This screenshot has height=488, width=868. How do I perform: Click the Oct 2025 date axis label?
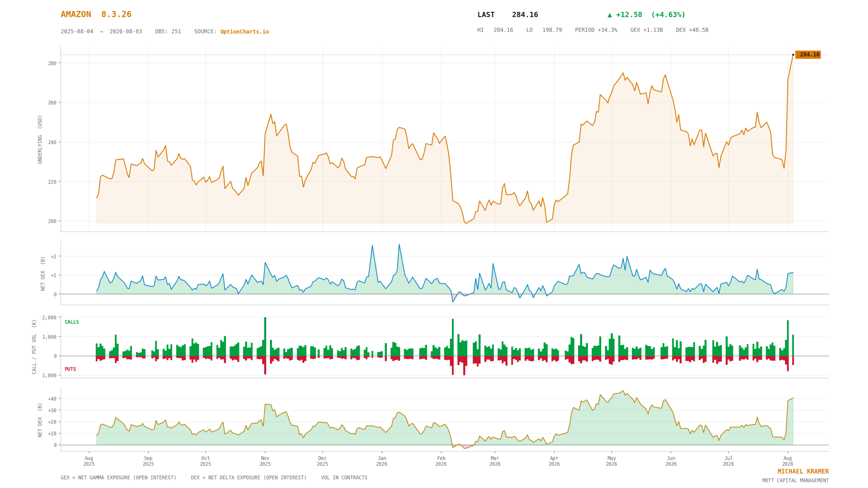[205, 461]
